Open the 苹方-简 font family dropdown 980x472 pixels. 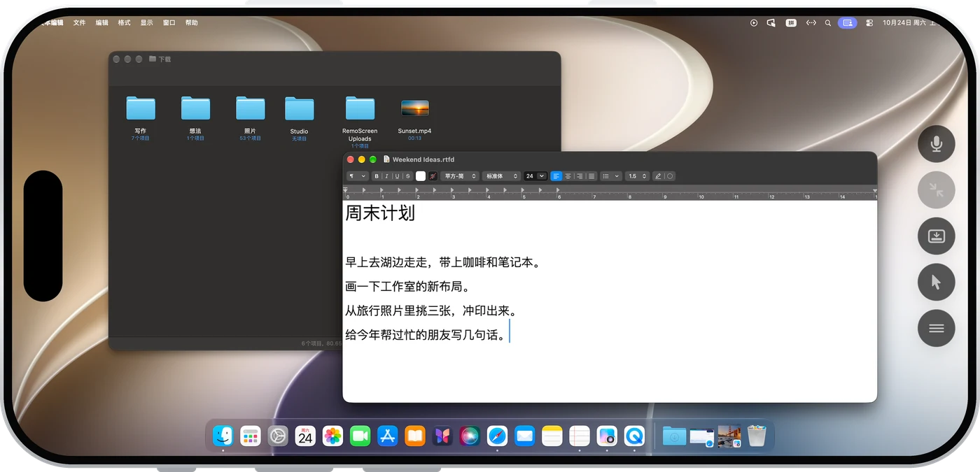(460, 176)
